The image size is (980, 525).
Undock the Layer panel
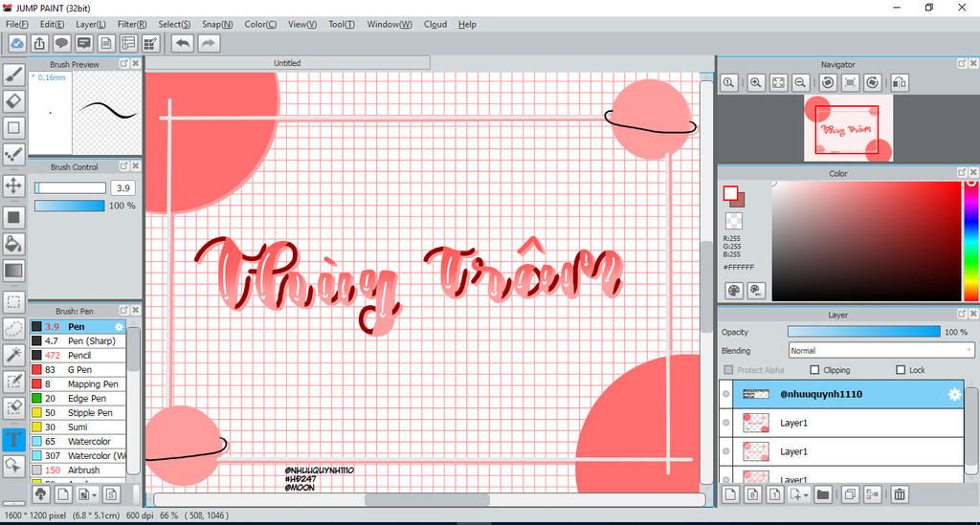(x=961, y=314)
